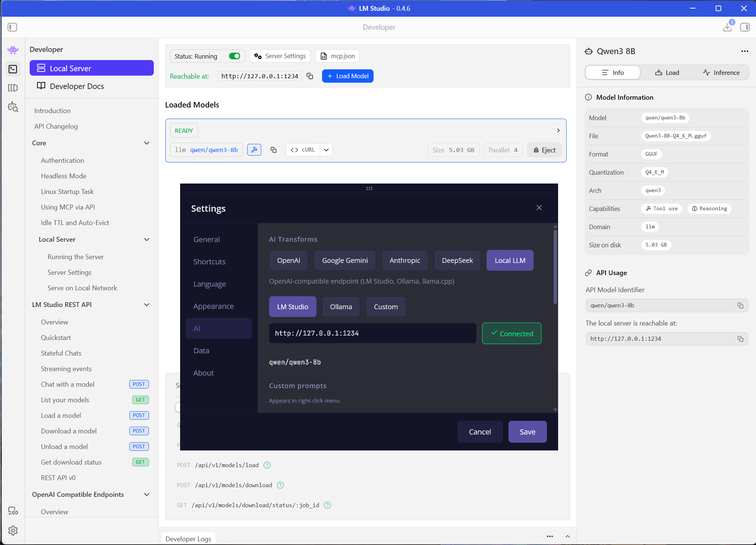The image size is (756, 545).
Task: Select Appearance in Settings sidebar
Action: click(x=213, y=306)
